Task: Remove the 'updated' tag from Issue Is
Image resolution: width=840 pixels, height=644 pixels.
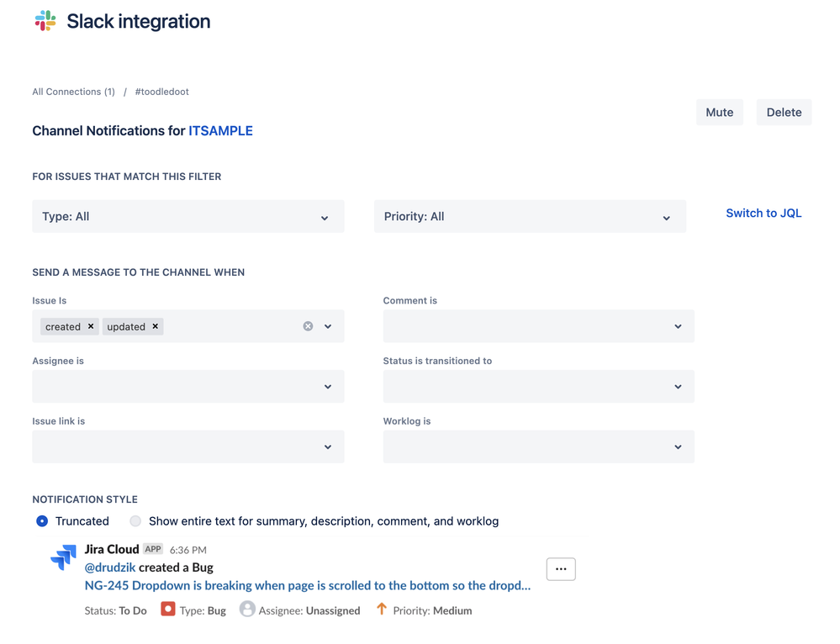Action: point(156,326)
